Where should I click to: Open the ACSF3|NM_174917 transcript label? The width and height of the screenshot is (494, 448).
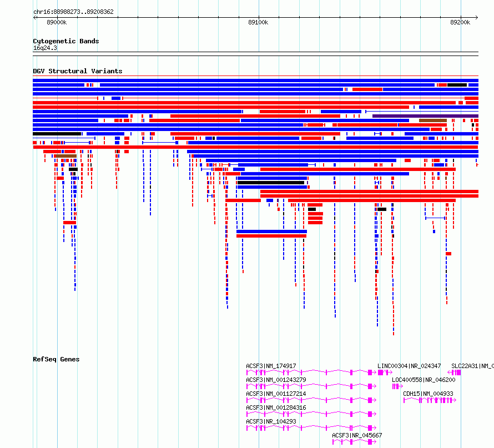pyautogui.click(x=271, y=366)
